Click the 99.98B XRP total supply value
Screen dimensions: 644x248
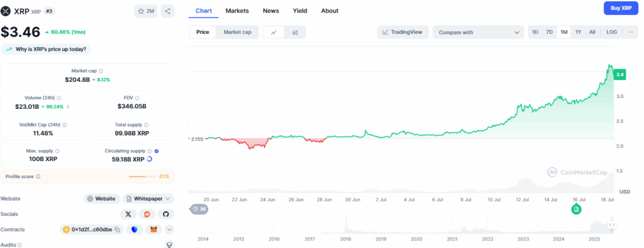[x=132, y=133]
